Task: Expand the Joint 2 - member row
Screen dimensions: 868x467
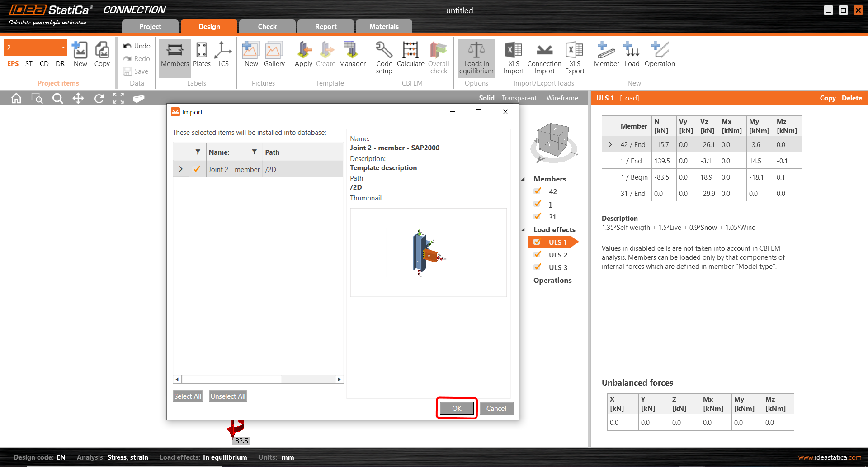Action: (x=181, y=169)
